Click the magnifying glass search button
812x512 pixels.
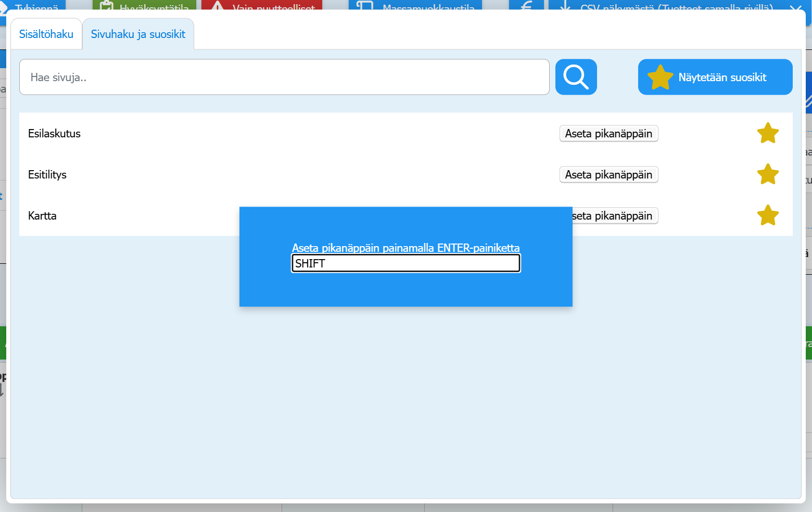click(x=576, y=77)
